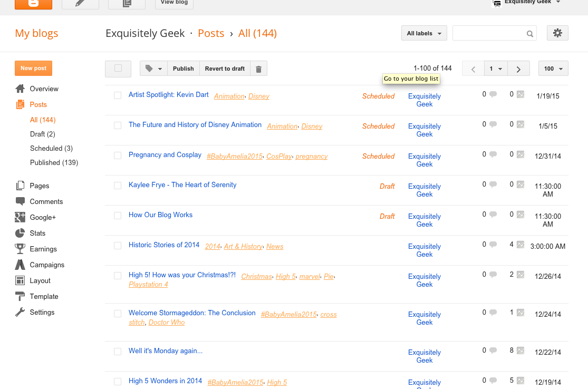
Task: Open Comments in sidebar
Action: pos(46,202)
